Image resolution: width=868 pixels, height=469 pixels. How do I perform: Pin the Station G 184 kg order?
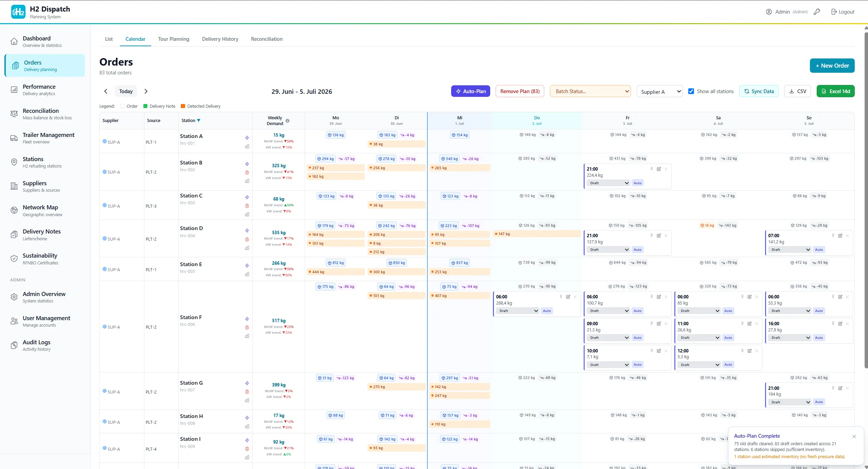pyautogui.click(x=833, y=388)
